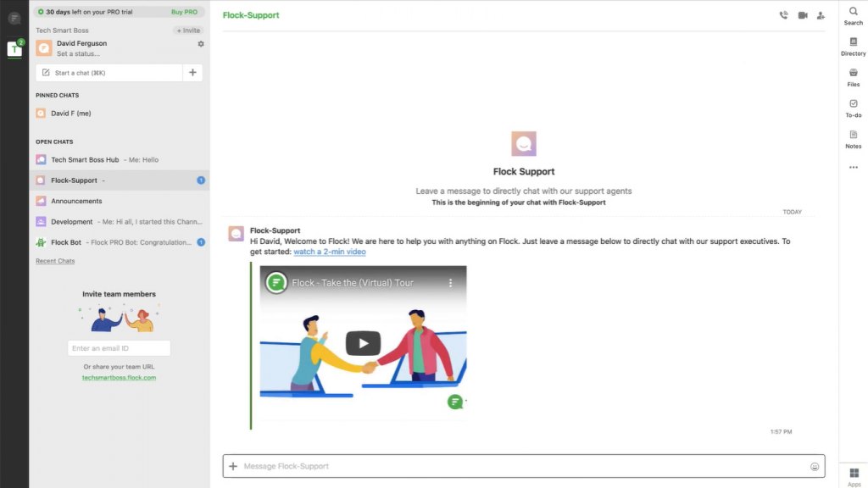
Task: Click 30 days left PRO trial text
Action: pyautogui.click(x=89, y=12)
